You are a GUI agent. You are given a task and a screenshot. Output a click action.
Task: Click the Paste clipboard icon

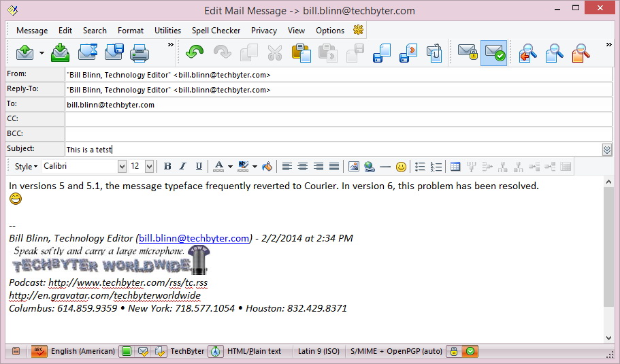(x=301, y=52)
